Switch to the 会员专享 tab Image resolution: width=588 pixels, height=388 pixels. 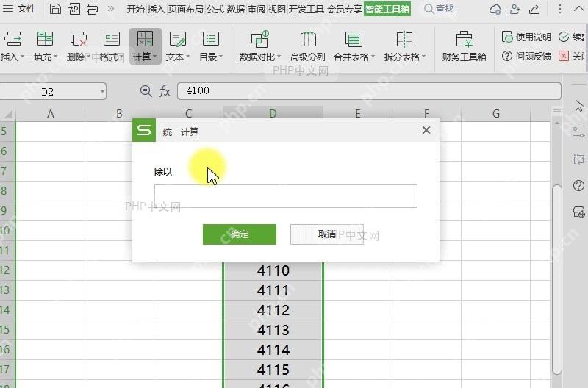pyautogui.click(x=344, y=9)
